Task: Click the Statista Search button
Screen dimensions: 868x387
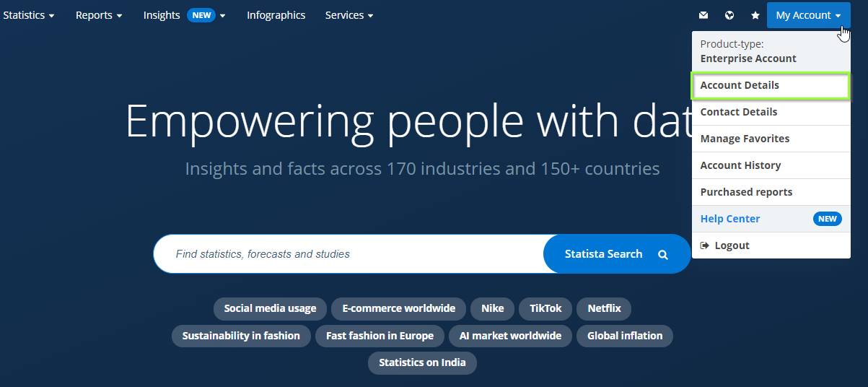Action: (x=617, y=254)
